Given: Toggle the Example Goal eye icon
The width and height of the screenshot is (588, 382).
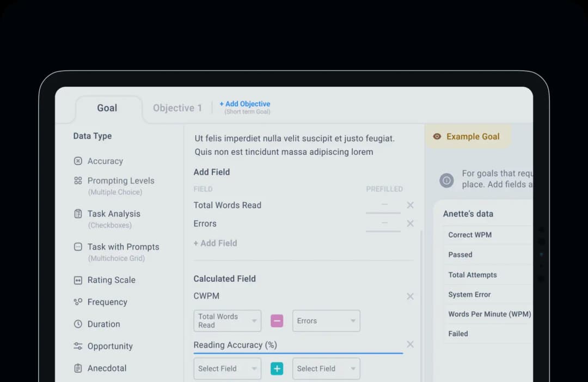Looking at the screenshot, I should pyautogui.click(x=437, y=136).
